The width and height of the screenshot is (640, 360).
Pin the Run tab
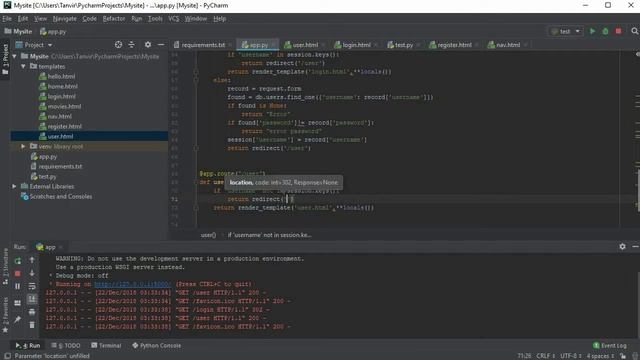pos(18,319)
